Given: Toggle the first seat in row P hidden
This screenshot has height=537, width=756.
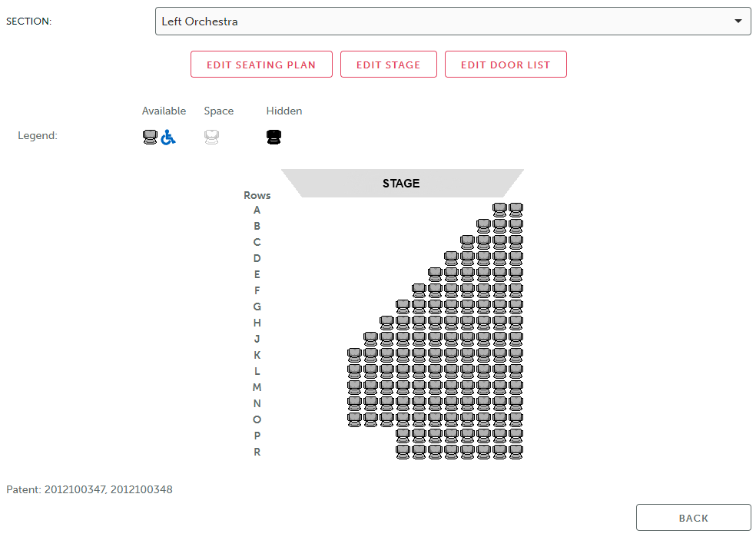Looking at the screenshot, I should coord(403,436).
